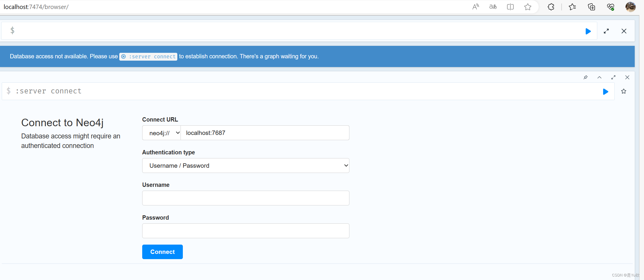
Task: Toggle browser split screen view
Action: pyautogui.click(x=510, y=7)
